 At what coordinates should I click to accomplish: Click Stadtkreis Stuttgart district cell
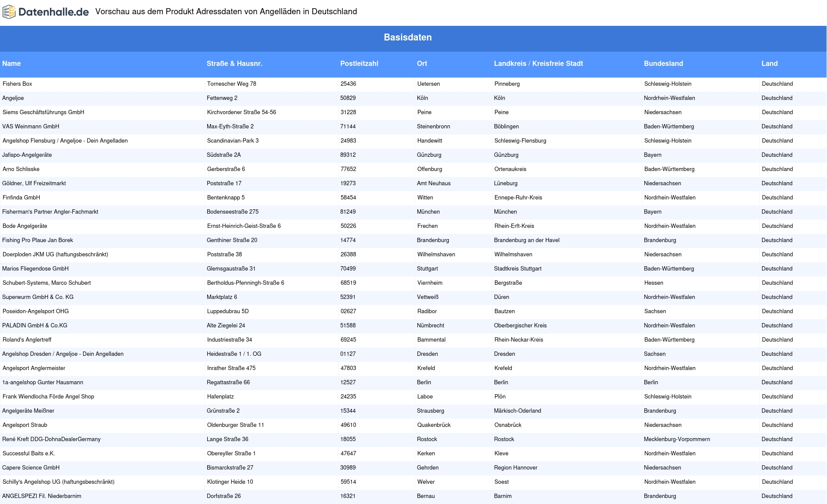coord(518,269)
